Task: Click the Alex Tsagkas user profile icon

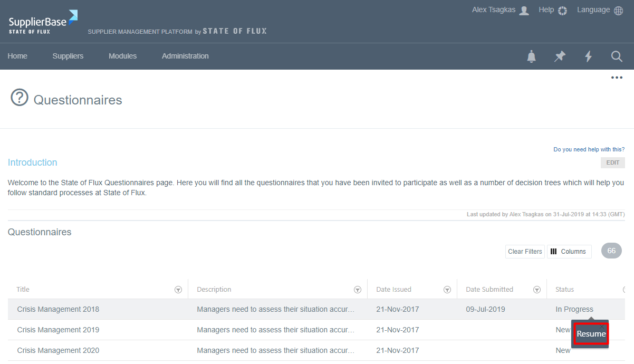Action: pos(524,11)
